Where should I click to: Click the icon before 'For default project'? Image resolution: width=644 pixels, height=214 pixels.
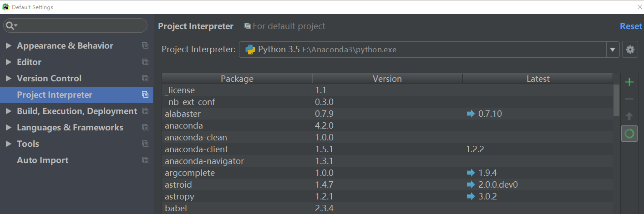point(247,26)
